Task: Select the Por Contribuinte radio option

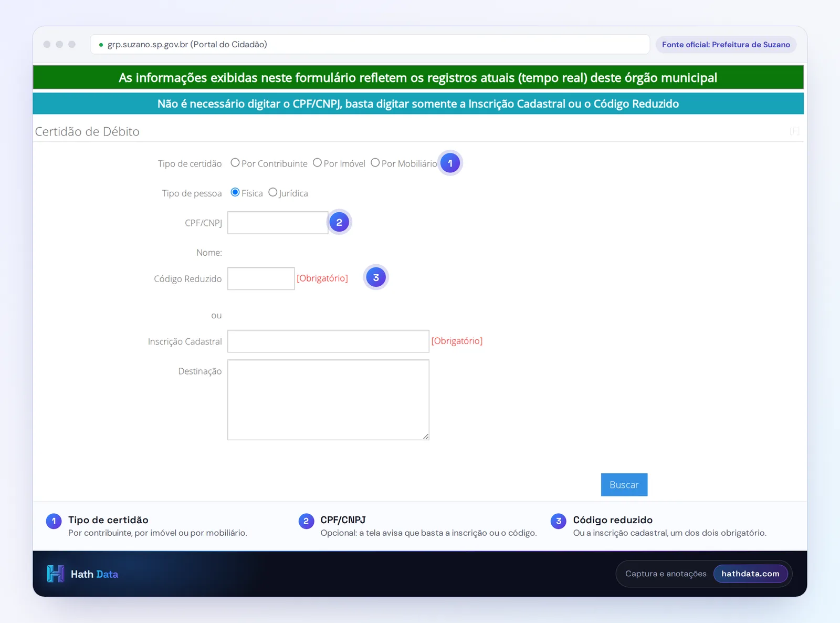Action: pyautogui.click(x=235, y=163)
